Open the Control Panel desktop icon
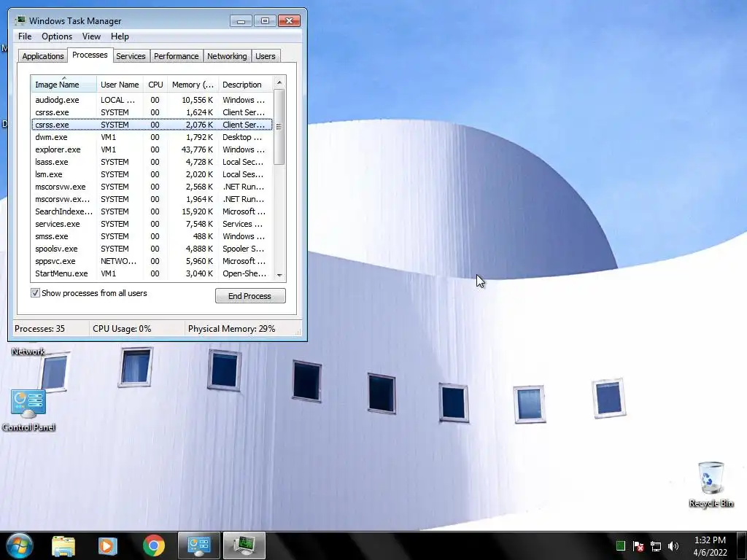747x560 pixels. tap(28, 410)
